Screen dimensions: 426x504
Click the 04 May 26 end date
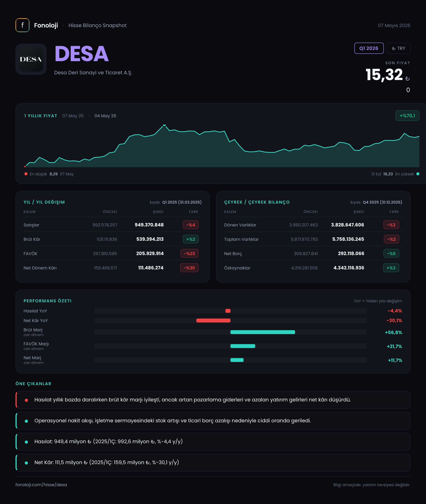point(105,116)
